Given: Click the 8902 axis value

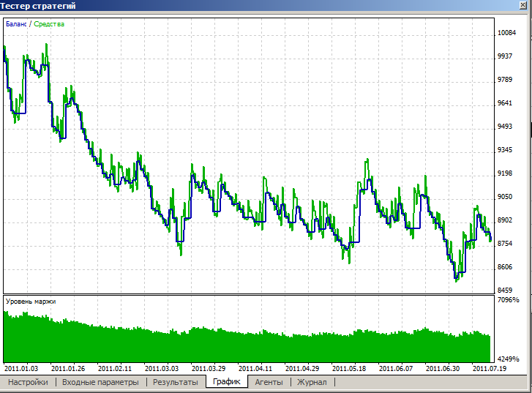Looking at the screenshot, I should (505, 220).
